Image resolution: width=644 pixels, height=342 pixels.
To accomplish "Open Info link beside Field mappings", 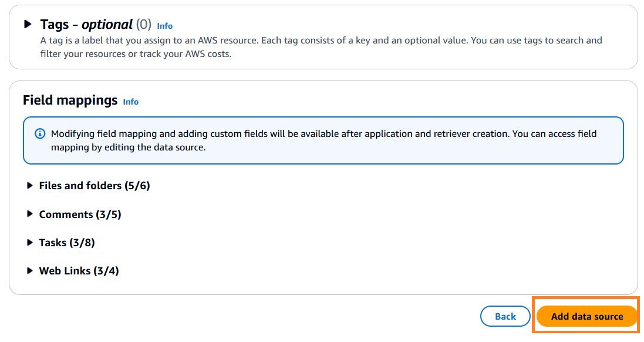I will (x=130, y=102).
